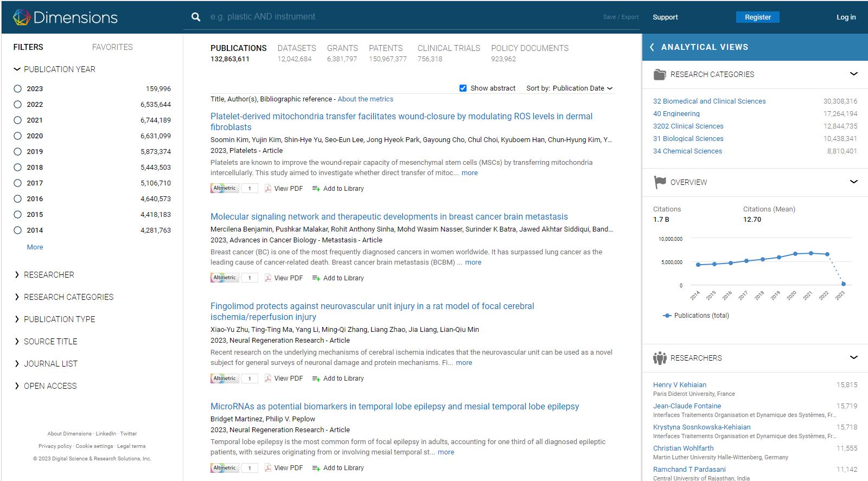Collapse the Researchers analytical panel chevron

tap(853, 357)
